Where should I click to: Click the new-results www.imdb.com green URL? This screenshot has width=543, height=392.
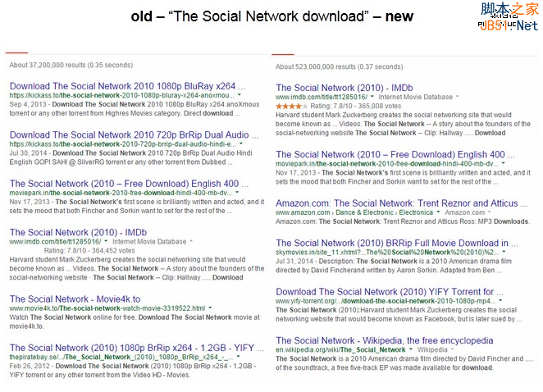(322, 97)
